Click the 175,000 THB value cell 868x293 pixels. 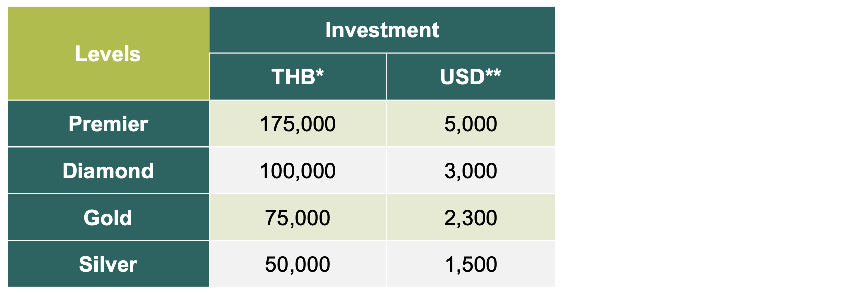(x=298, y=124)
